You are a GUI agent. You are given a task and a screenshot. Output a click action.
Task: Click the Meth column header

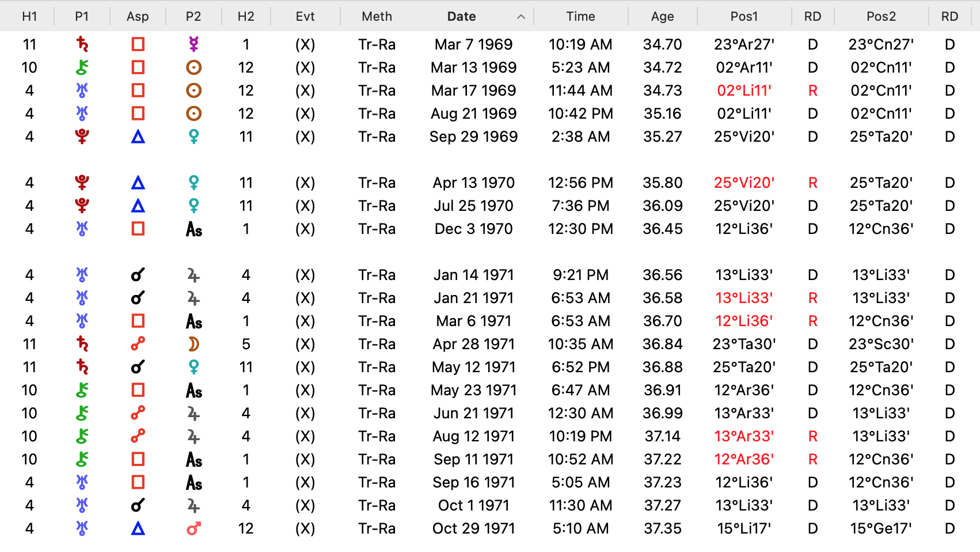[377, 17]
